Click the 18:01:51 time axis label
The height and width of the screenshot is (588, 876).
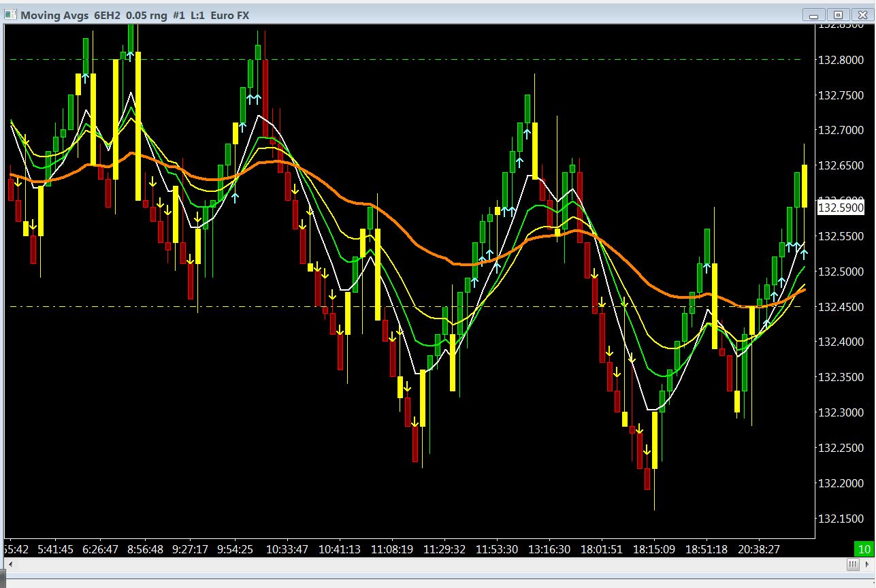click(x=601, y=549)
